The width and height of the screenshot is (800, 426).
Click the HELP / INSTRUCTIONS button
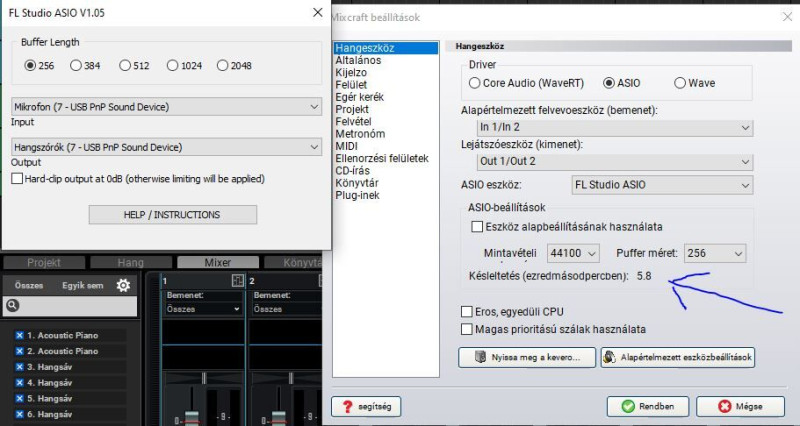click(x=172, y=214)
